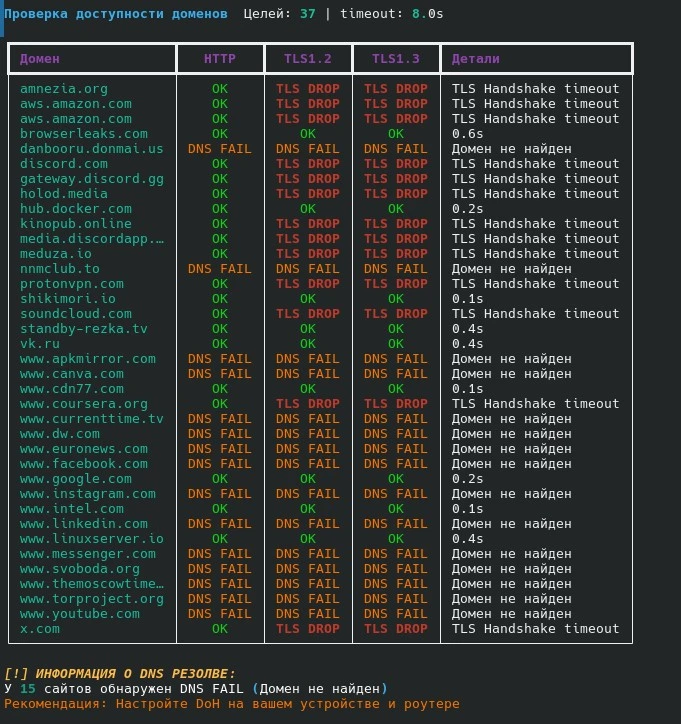Image resolution: width=681 pixels, height=724 pixels.
Task: Select the domain 'www.youtube.com'
Action: pos(79,614)
